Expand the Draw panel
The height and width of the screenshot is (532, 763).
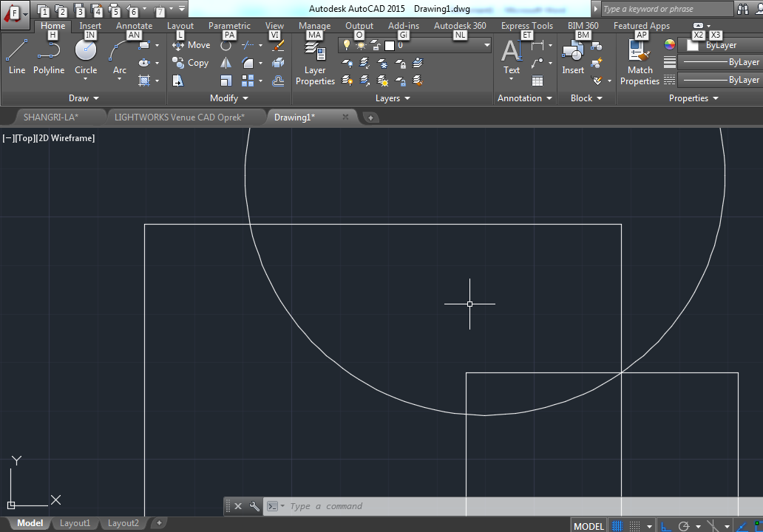tap(84, 98)
